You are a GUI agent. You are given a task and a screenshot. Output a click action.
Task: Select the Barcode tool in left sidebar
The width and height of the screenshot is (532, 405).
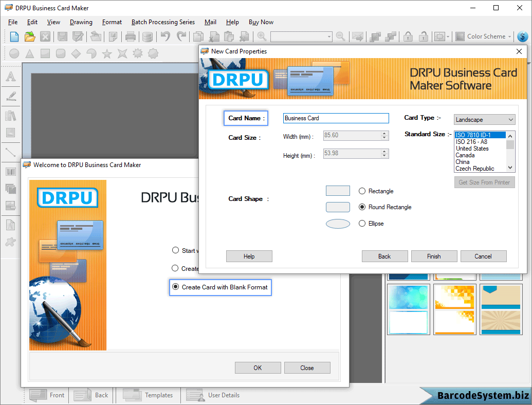(11, 172)
